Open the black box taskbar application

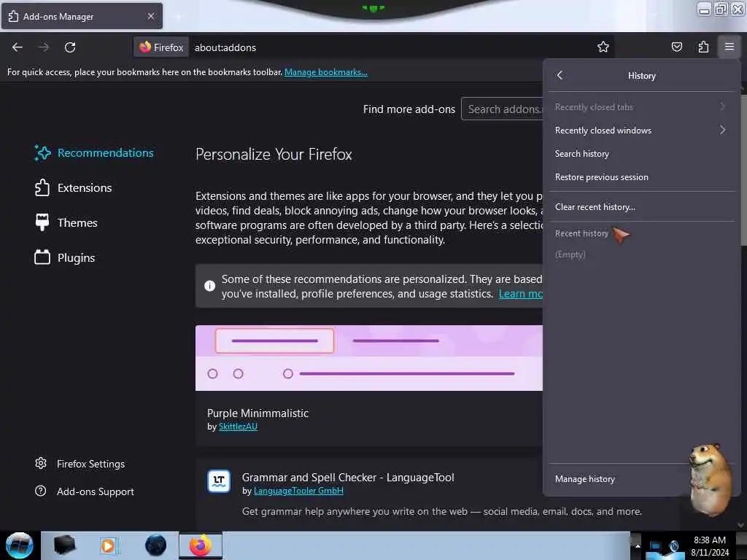coord(64,545)
